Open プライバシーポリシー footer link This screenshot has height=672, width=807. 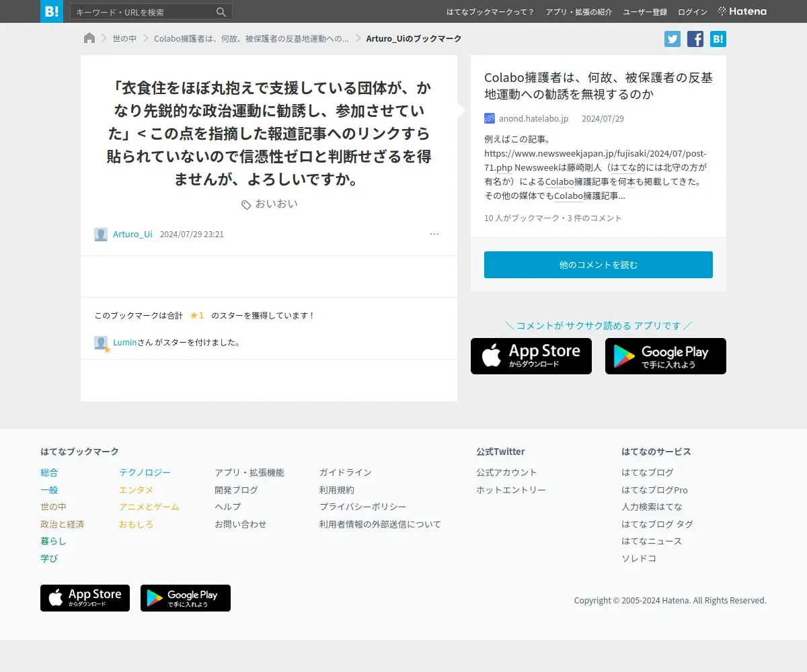pos(363,507)
